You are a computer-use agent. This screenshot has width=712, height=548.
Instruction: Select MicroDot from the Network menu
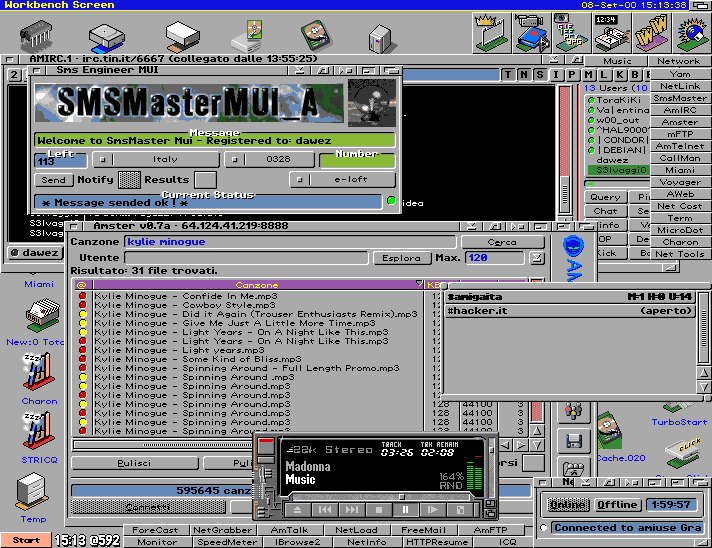(680, 230)
